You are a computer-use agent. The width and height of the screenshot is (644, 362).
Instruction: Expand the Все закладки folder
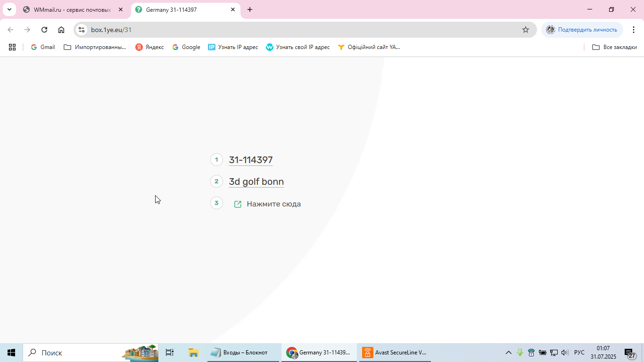tap(614, 47)
